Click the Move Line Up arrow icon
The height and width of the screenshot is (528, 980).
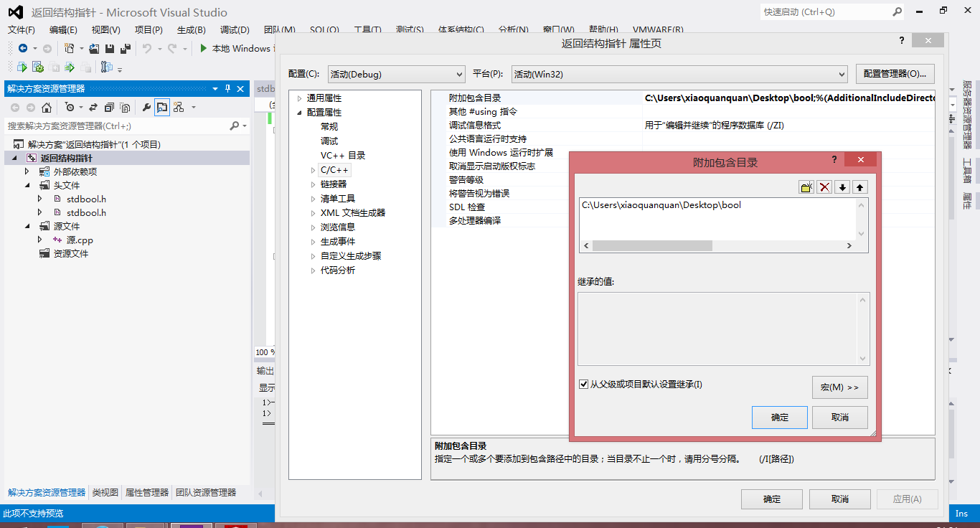[859, 187]
